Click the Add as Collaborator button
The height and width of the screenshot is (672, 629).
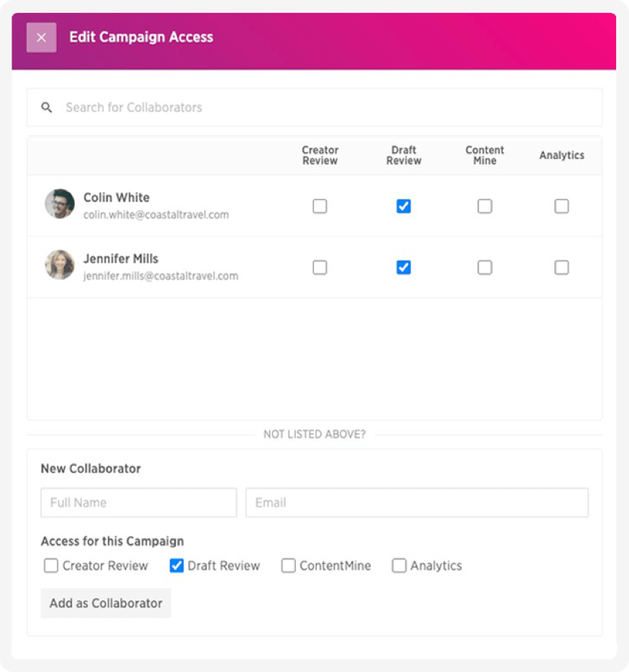coord(106,603)
